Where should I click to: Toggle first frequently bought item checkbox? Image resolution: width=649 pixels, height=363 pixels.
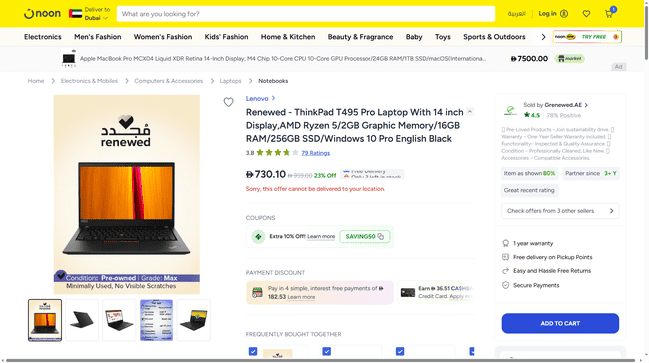[x=253, y=351]
